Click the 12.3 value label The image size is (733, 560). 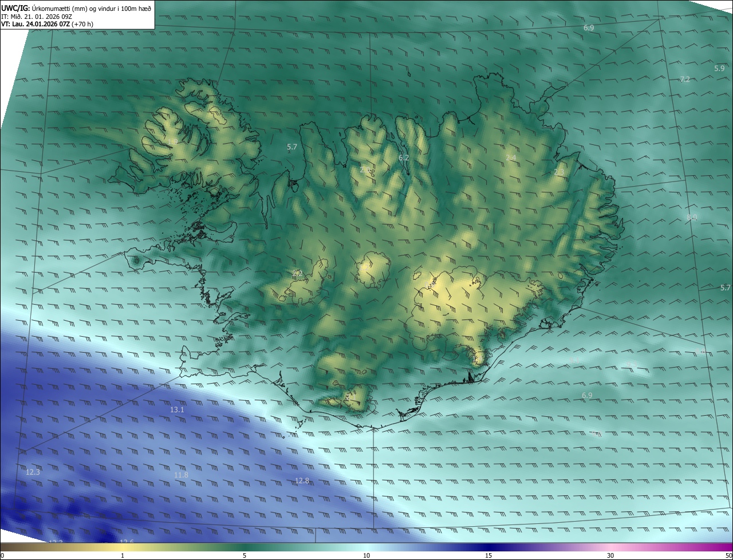33,472
